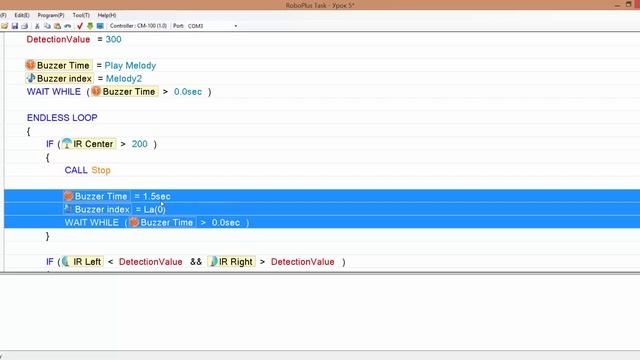The height and width of the screenshot is (360, 640).
Task: Click the Save floppy disk icon
Action: click(x=15, y=26)
